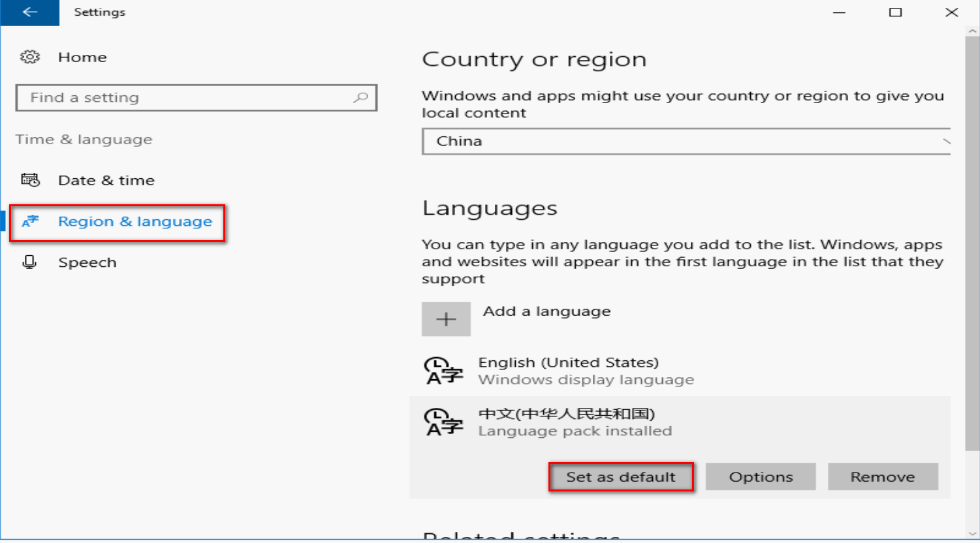Click the Date & time calendar icon
This screenshot has height=543, width=980.
(30, 180)
